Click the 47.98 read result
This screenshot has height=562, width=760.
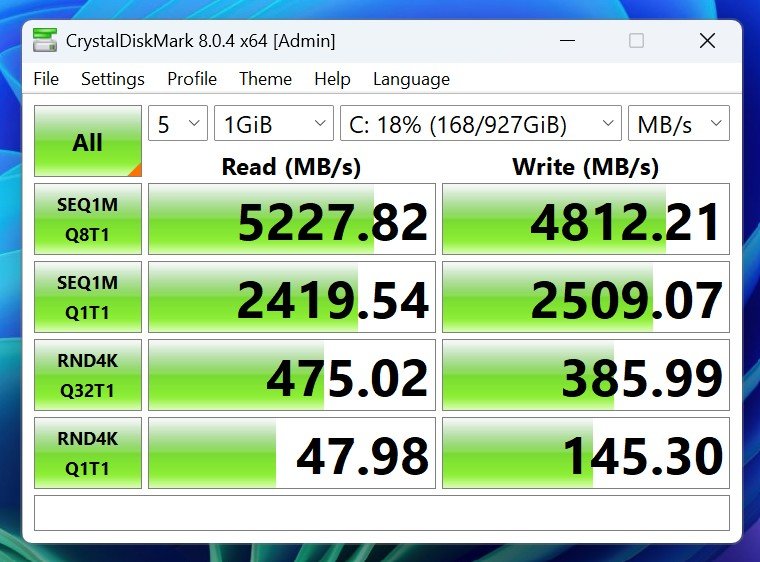pos(292,453)
